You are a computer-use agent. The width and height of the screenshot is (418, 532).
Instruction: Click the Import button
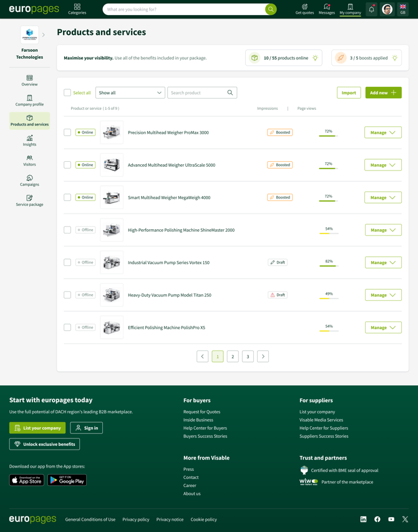[349, 92]
